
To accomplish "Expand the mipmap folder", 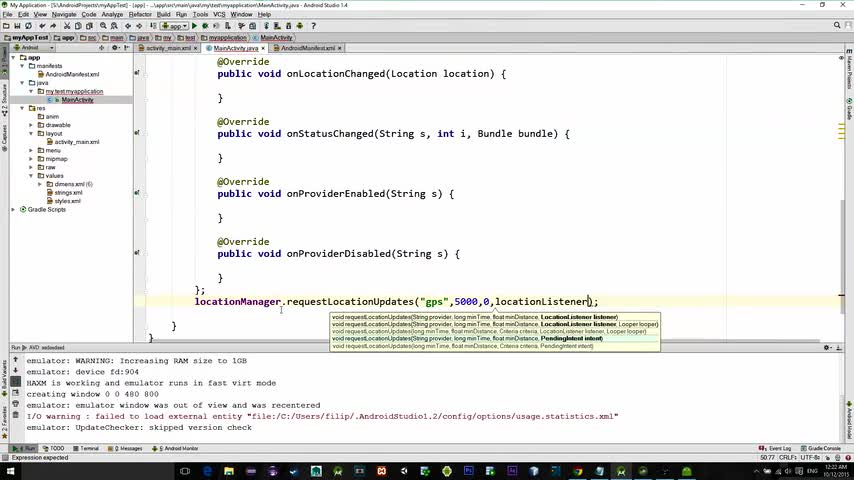I will click(31, 159).
